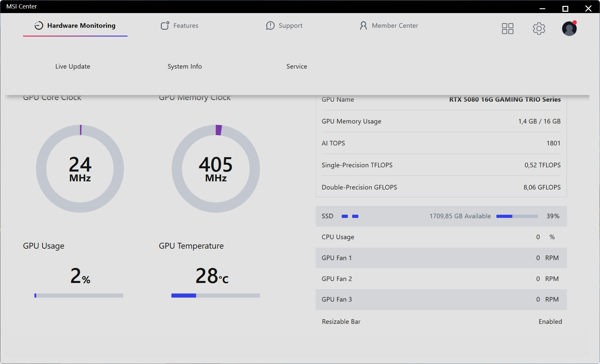Click the GPU Memory Clock 405 MHz gauge

[x=216, y=169]
